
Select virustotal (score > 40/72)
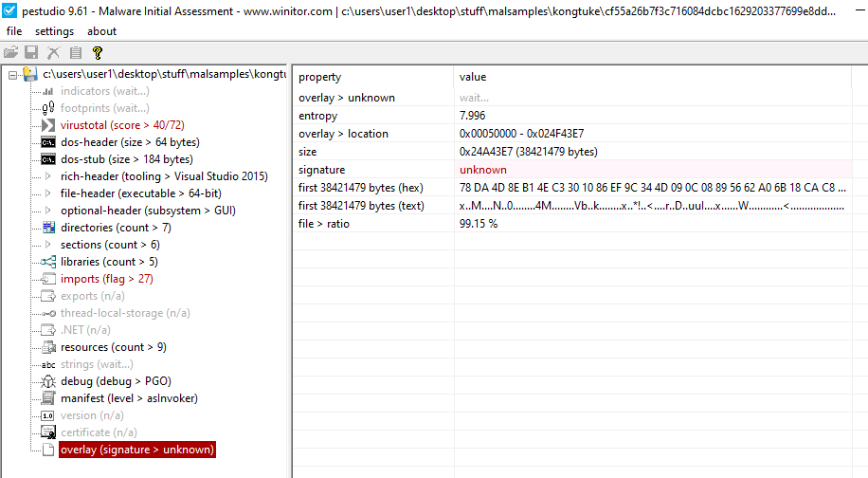(122, 125)
